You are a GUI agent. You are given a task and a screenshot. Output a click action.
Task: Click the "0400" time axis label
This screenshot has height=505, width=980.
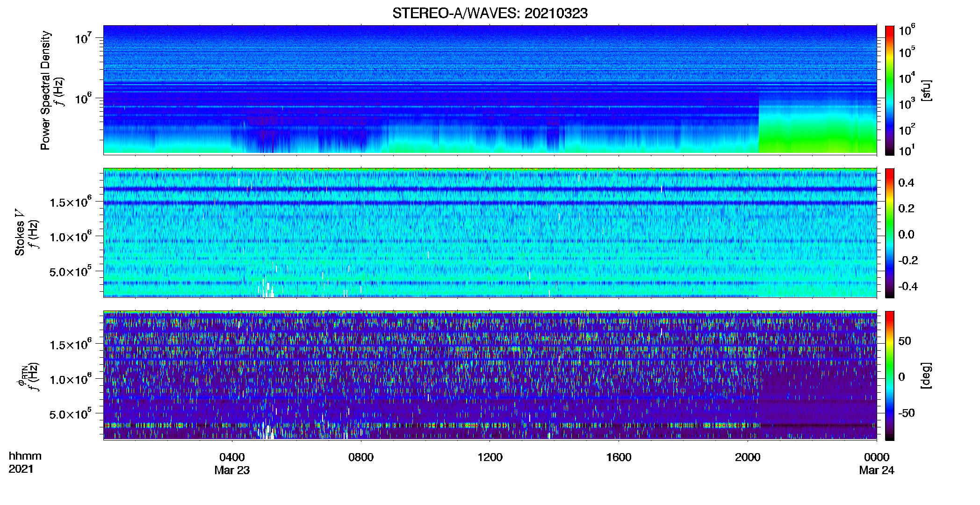tap(232, 457)
